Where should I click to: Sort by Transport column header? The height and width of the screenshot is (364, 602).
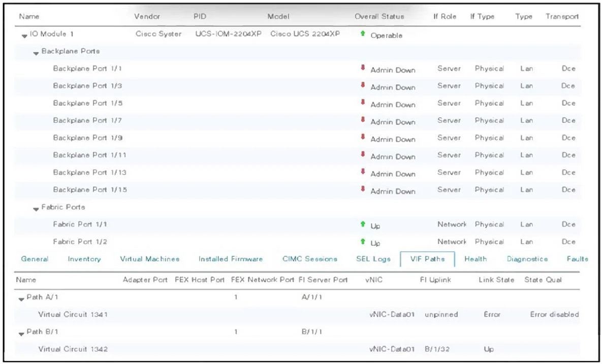click(x=562, y=16)
